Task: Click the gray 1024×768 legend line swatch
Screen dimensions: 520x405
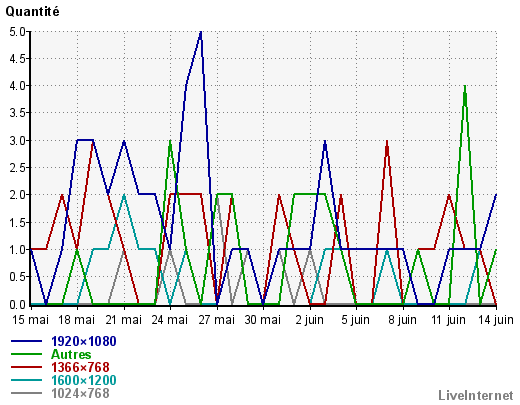Action: 26,393
